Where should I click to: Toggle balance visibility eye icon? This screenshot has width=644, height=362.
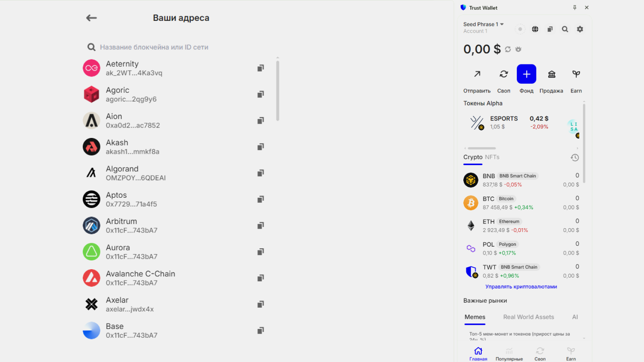[x=519, y=49]
